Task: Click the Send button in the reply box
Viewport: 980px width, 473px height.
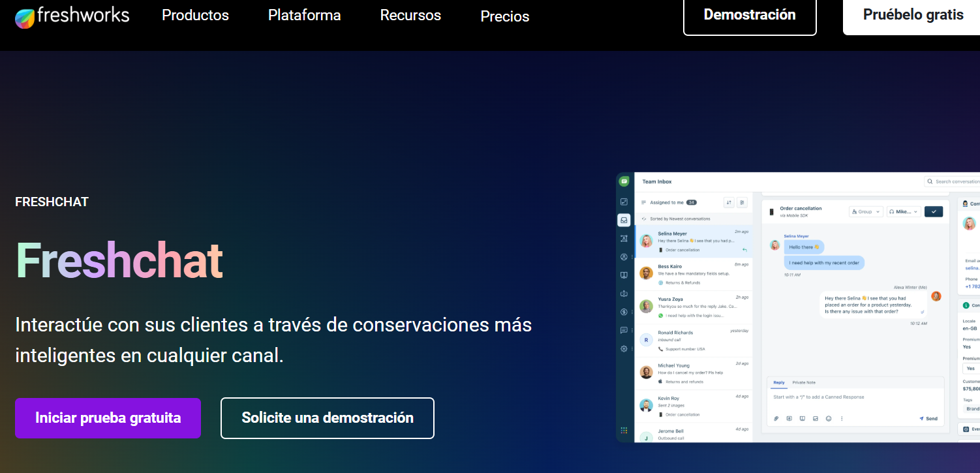Action: coord(928,418)
